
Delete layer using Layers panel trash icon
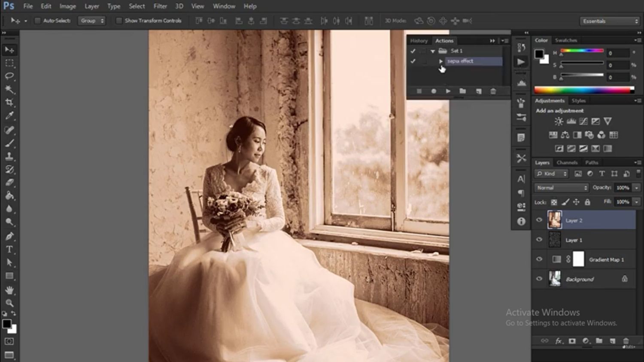point(626,341)
